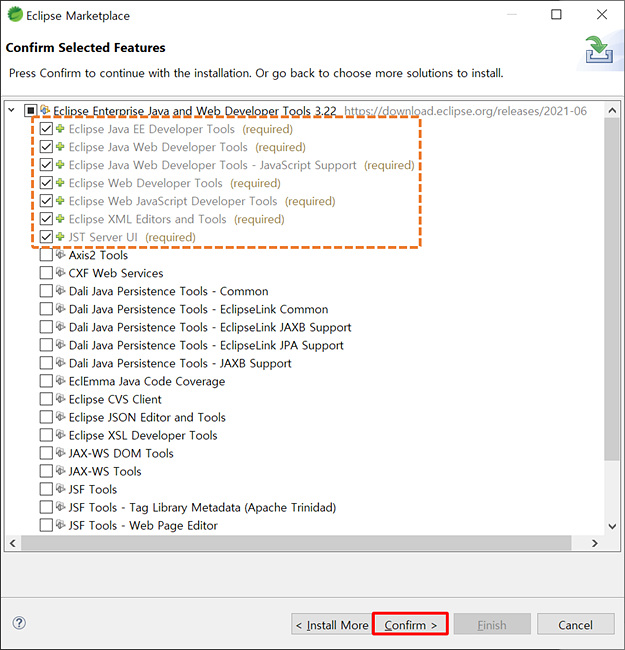Screen dimensions: 625x650
Task: Check the JAX-WS Tools checkbox
Action: tap(46, 471)
